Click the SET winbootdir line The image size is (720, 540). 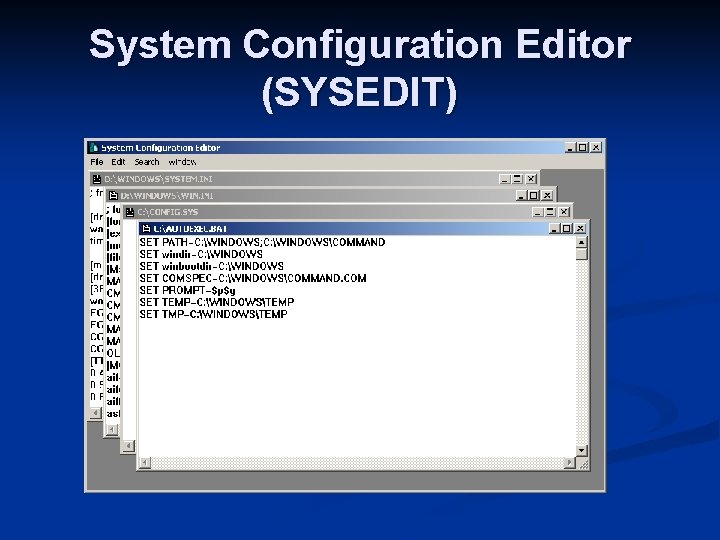212,266
